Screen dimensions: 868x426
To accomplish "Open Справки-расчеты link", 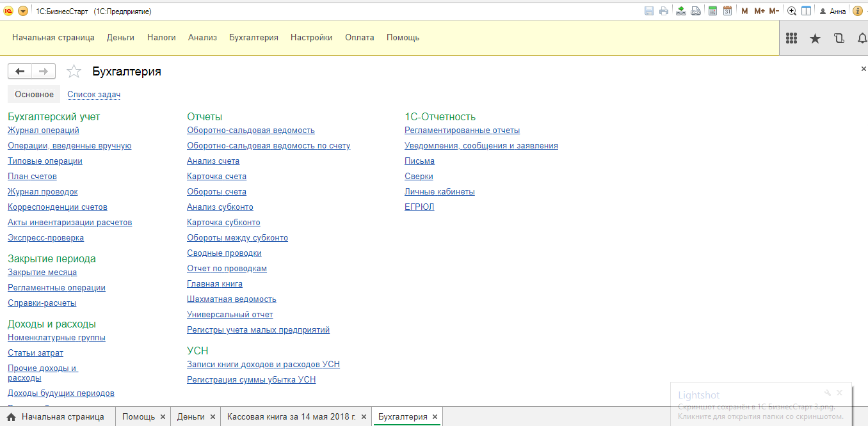I will click(x=42, y=303).
